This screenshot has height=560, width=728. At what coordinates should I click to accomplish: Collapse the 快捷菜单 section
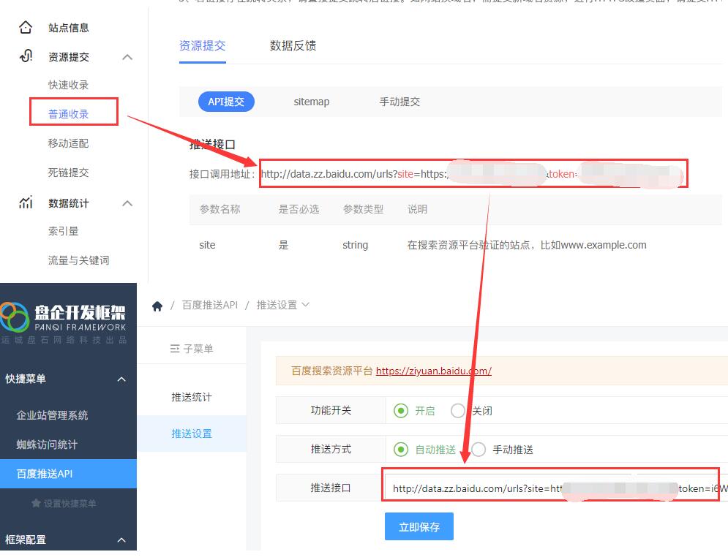pos(121,379)
